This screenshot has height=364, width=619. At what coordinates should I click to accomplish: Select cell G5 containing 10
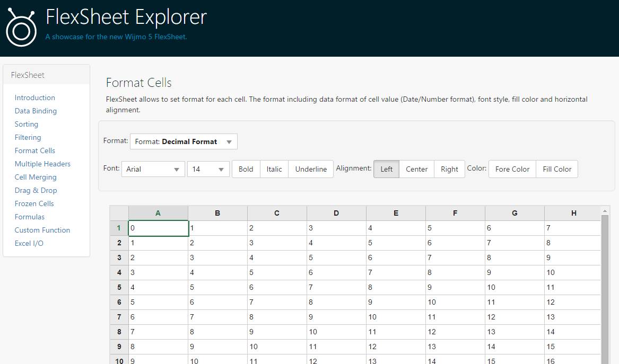click(x=515, y=288)
